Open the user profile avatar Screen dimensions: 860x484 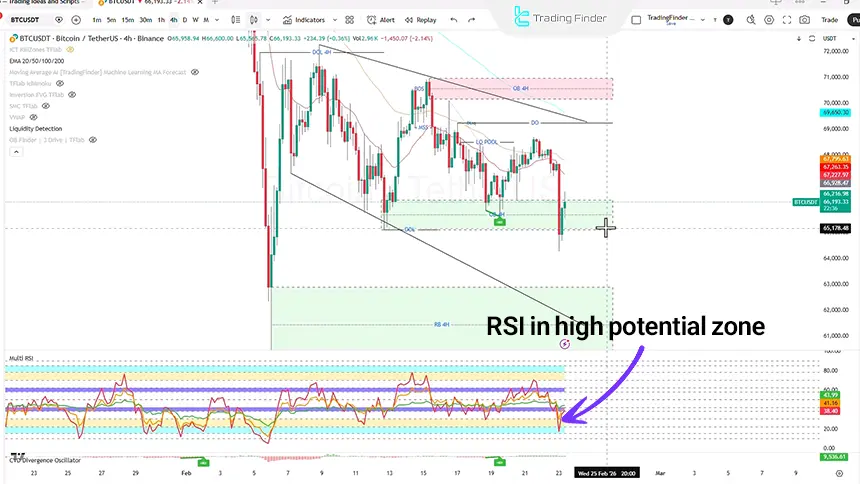pyautogui.click(x=728, y=20)
